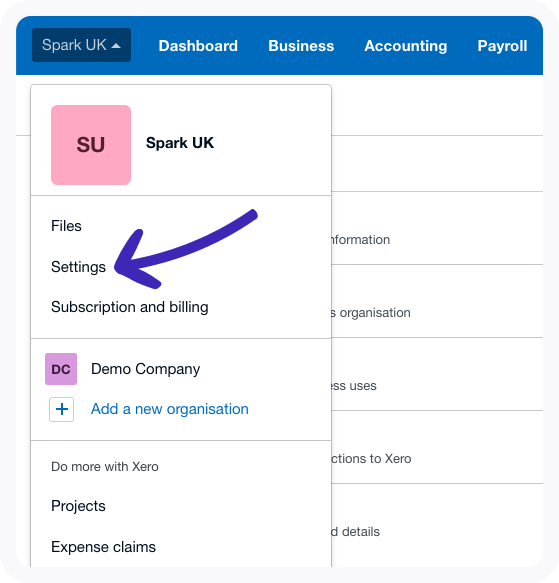This screenshot has height=583, width=559.
Task: Click the Spark UK name in header panel
Action: pyautogui.click(x=180, y=143)
